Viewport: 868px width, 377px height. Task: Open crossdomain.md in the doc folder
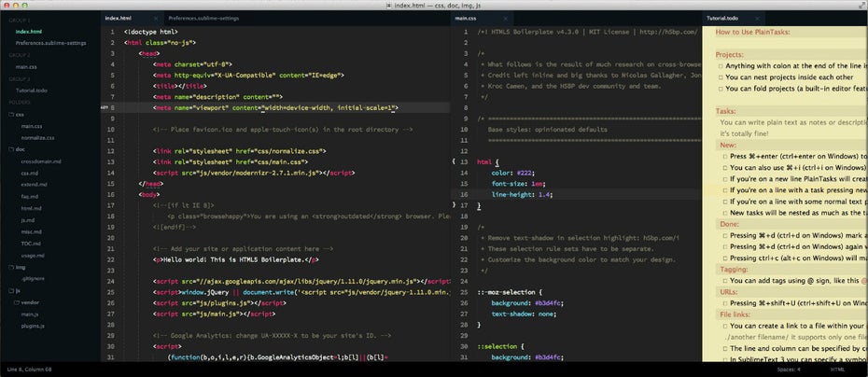point(41,161)
